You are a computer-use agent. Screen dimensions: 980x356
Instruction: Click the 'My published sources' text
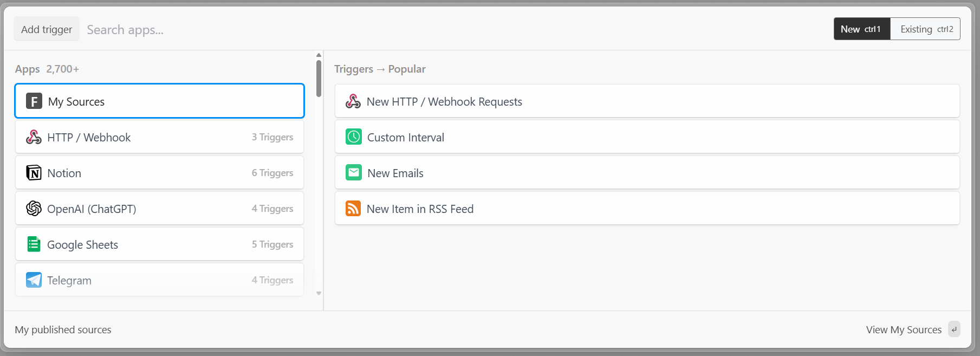pos(63,329)
